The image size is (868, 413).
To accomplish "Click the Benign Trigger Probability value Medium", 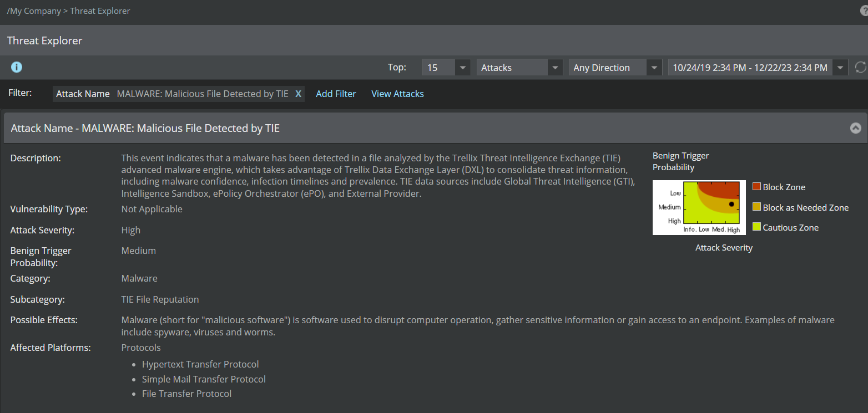I will click(x=139, y=251).
